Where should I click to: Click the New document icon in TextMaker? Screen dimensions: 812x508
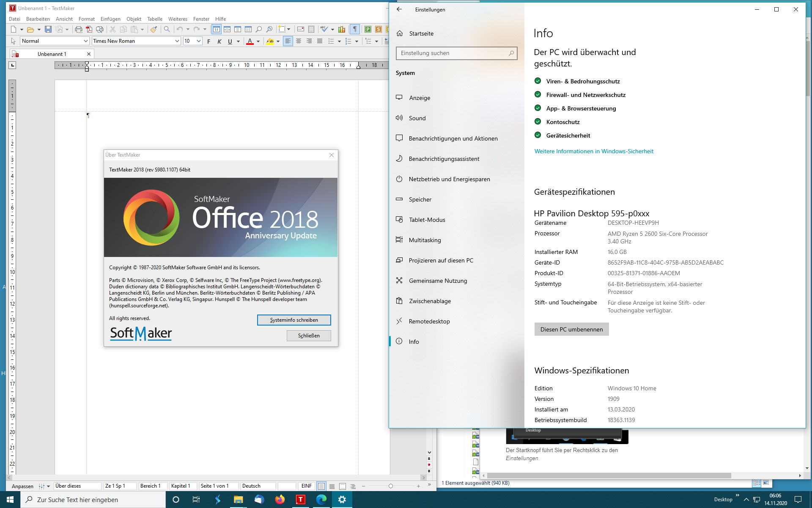tap(14, 29)
